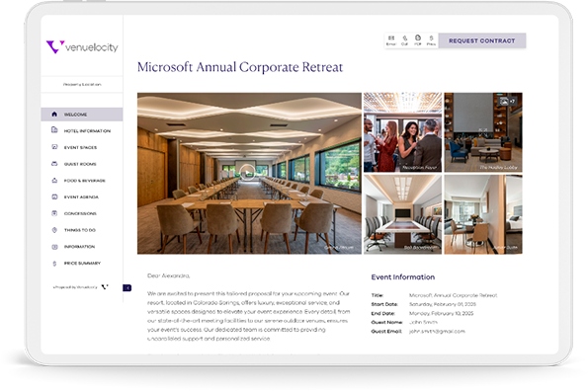The height and width of the screenshot is (391, 588).
Task: Open the Hudley Lobby lounge photo
Action: pos(483,132)
